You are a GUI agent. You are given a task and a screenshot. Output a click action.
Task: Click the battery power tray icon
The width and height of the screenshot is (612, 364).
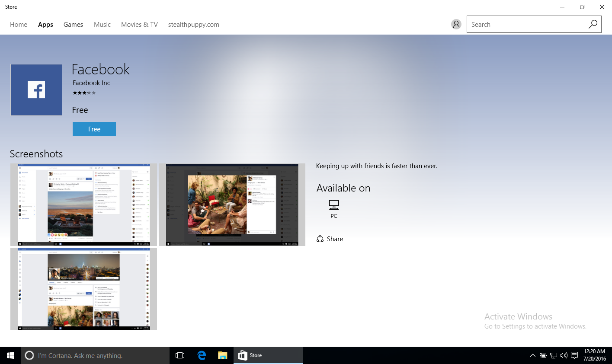[543, 355]
